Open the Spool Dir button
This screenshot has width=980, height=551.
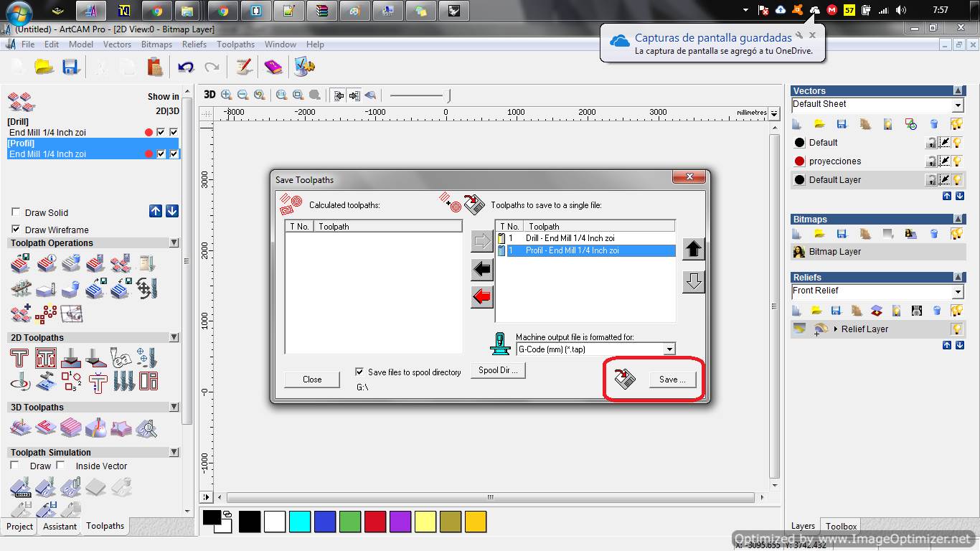tap(498, 371)
